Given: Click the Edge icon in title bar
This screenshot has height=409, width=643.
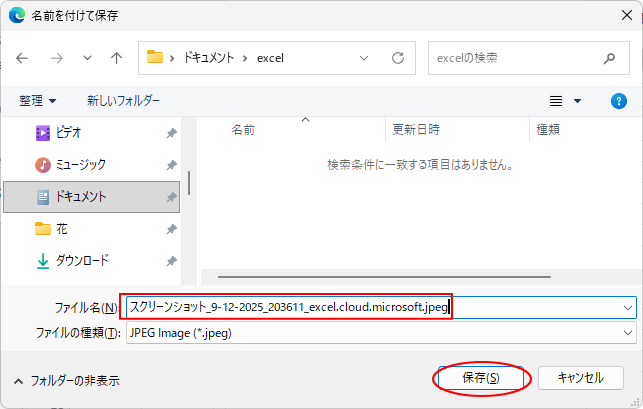Looking at the screenshot, I should click(x=17, y=15).
